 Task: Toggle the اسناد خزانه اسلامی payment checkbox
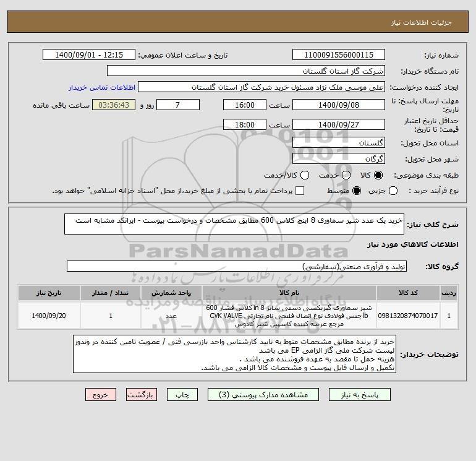[300, 191]
